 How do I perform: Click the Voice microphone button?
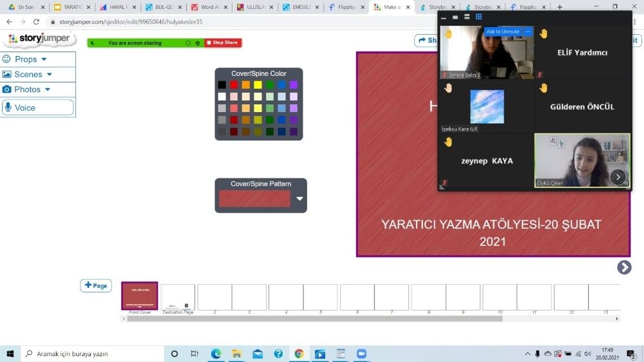coord(38,108)
